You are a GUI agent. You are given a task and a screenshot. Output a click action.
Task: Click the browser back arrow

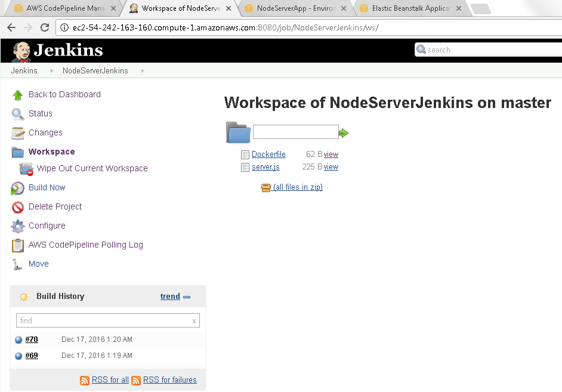coord(11,27)
